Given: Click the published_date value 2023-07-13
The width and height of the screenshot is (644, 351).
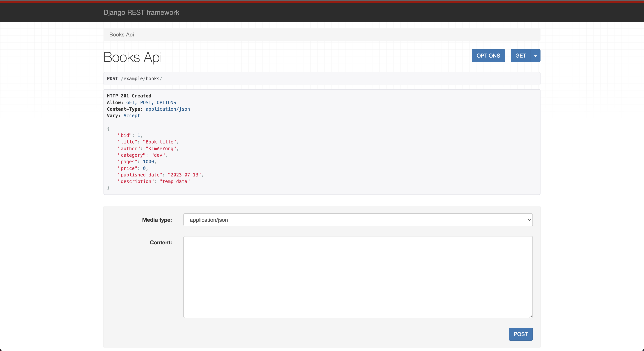Looking at the screenshot, I should [184, 175].
